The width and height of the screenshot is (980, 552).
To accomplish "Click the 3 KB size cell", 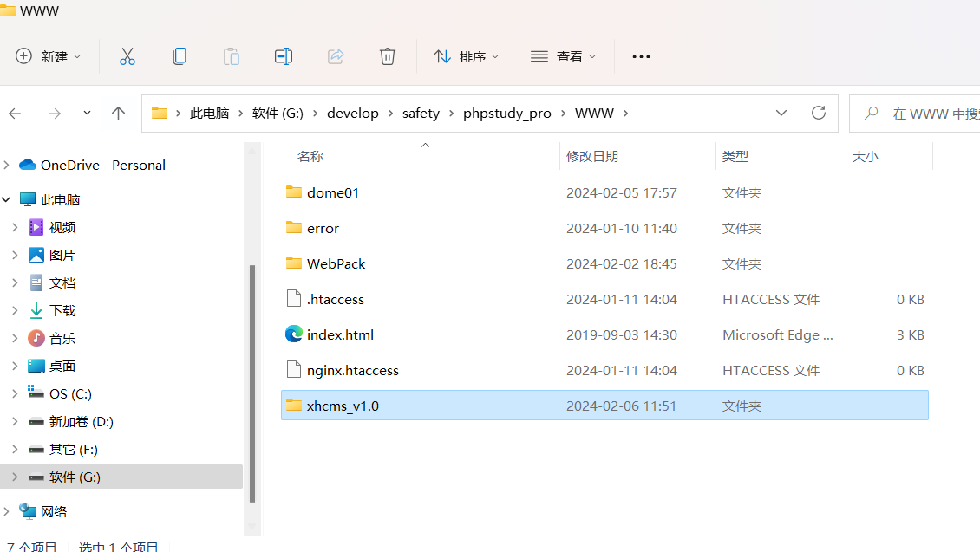I will (x=910, y=334).
